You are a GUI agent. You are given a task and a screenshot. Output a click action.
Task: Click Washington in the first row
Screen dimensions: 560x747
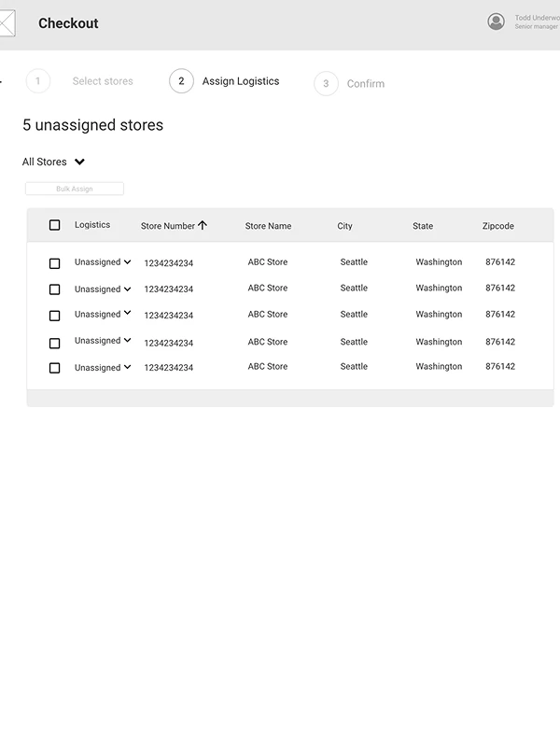tap(439, 262)
